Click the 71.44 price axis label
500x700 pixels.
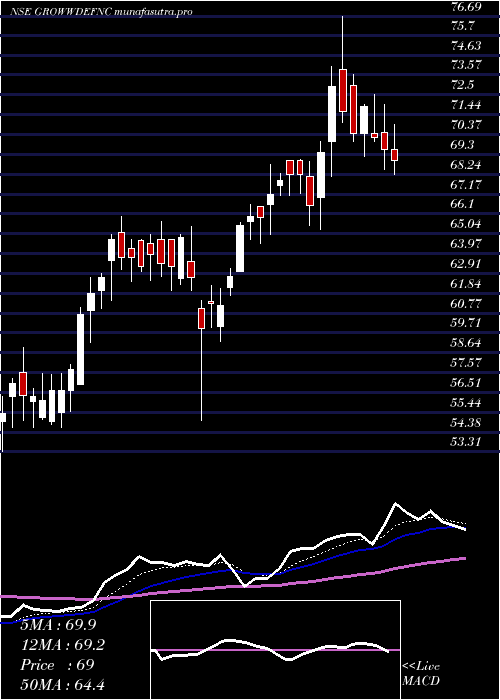467,105
